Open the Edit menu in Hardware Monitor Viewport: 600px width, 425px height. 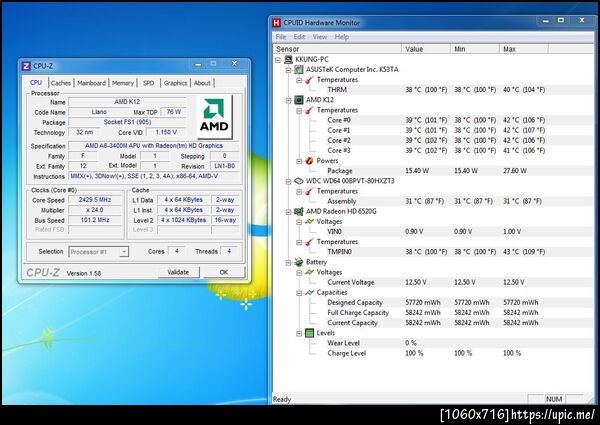(x=299, y=37)
